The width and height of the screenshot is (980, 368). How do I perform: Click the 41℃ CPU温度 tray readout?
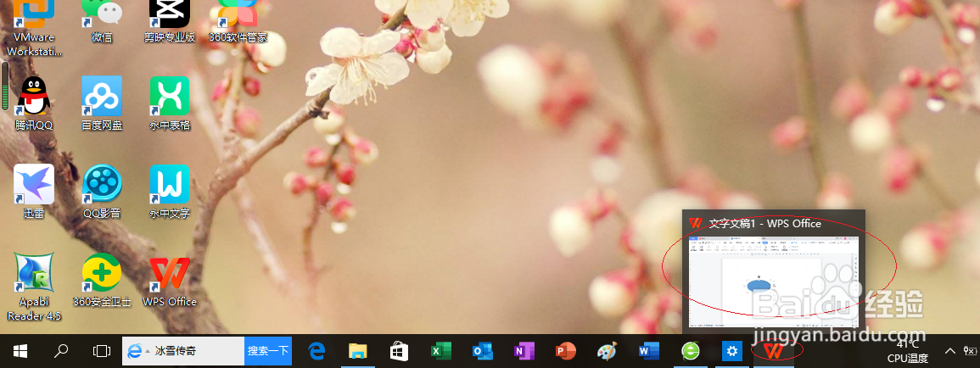point(908,351)
